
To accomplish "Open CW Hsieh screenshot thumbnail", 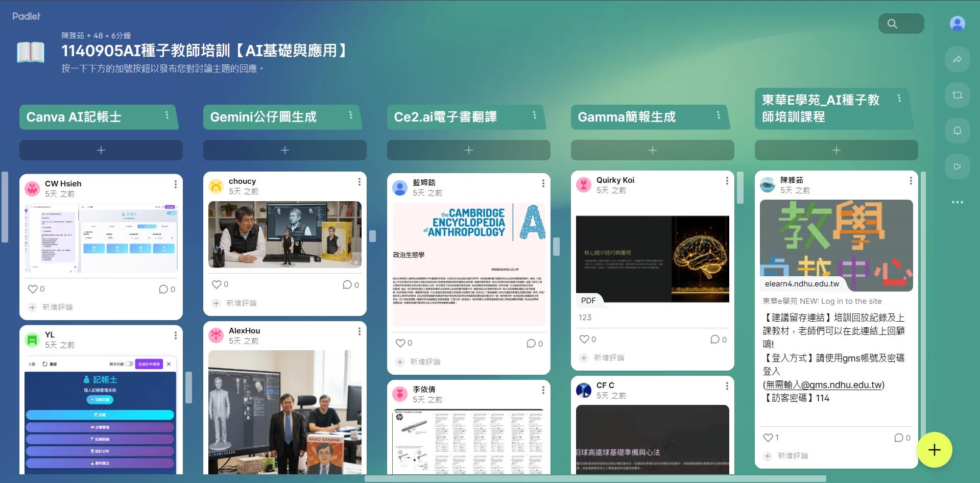I will [101, 239].
